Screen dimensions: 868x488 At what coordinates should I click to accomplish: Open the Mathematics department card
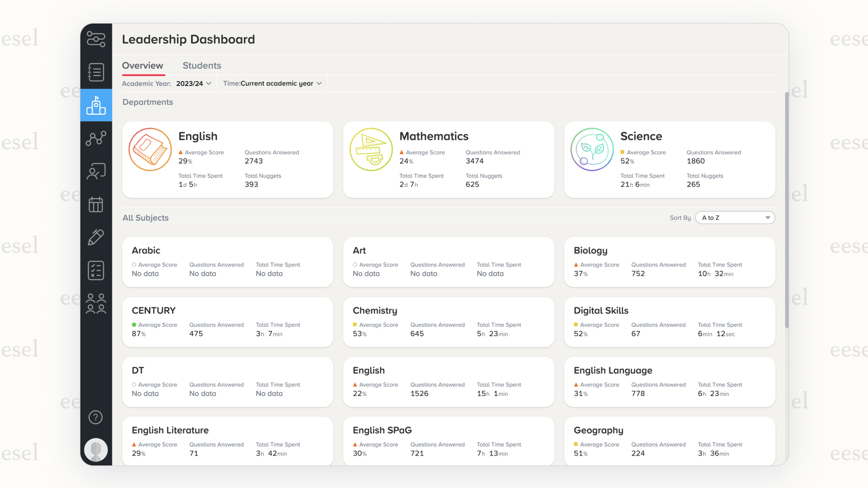448,160
